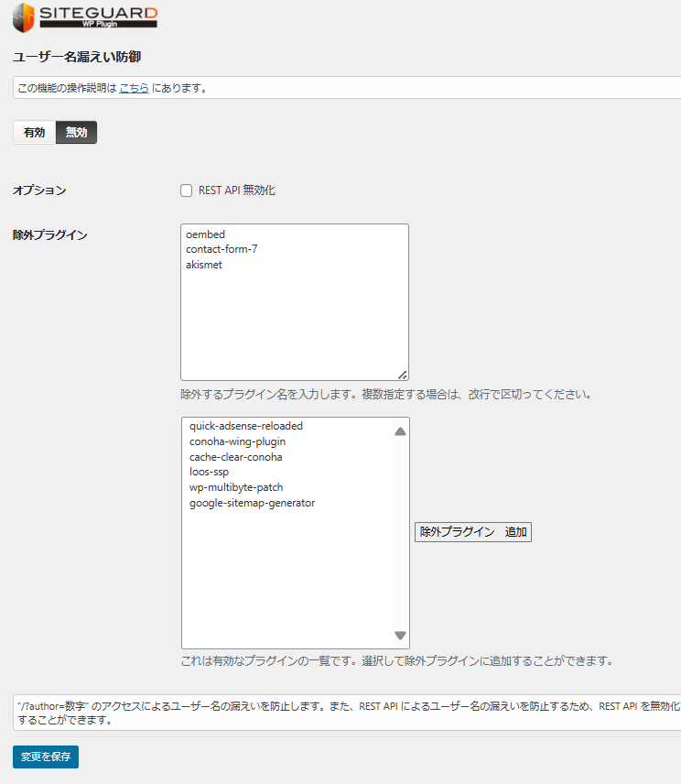Select google-sitemap-generator in the plugin list
Viewport: 681px width, 784px height.
[x=253, y=503]
